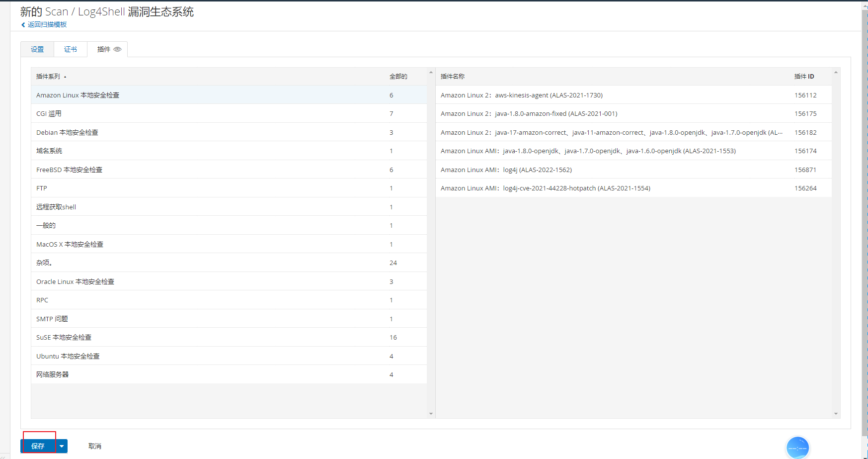The height and width of the screenshot is (459, 868).
Task: Select the 网络服务器 plugin family
Action: [53, 375]
